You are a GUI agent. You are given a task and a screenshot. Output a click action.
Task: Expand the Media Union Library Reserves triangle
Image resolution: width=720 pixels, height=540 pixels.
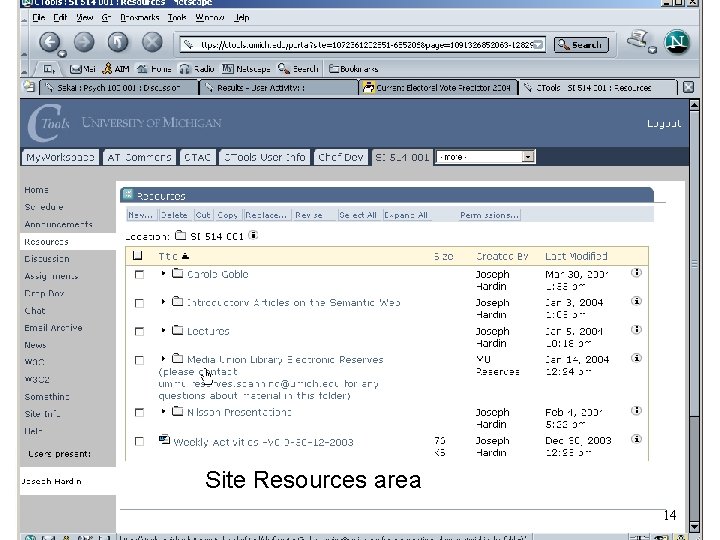163,359
